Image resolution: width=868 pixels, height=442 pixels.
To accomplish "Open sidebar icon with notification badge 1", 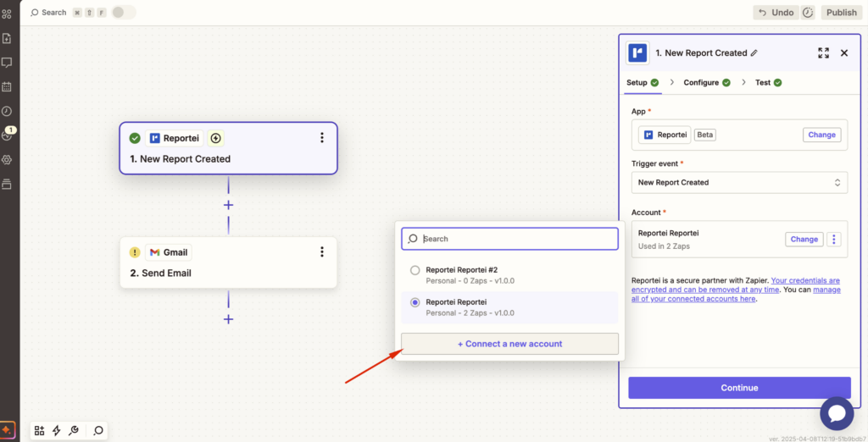I will tap(7, 135).
